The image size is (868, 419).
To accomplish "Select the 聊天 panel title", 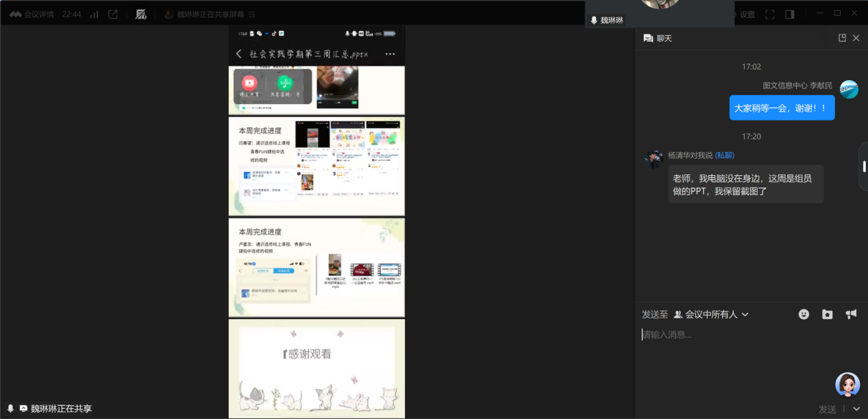I will point(664,38).
